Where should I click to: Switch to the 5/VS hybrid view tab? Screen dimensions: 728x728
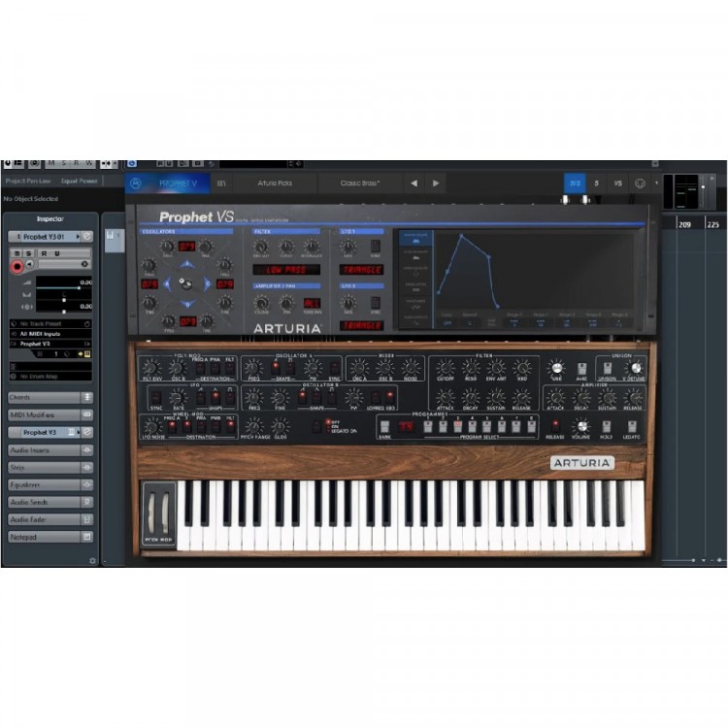(575, 183)
